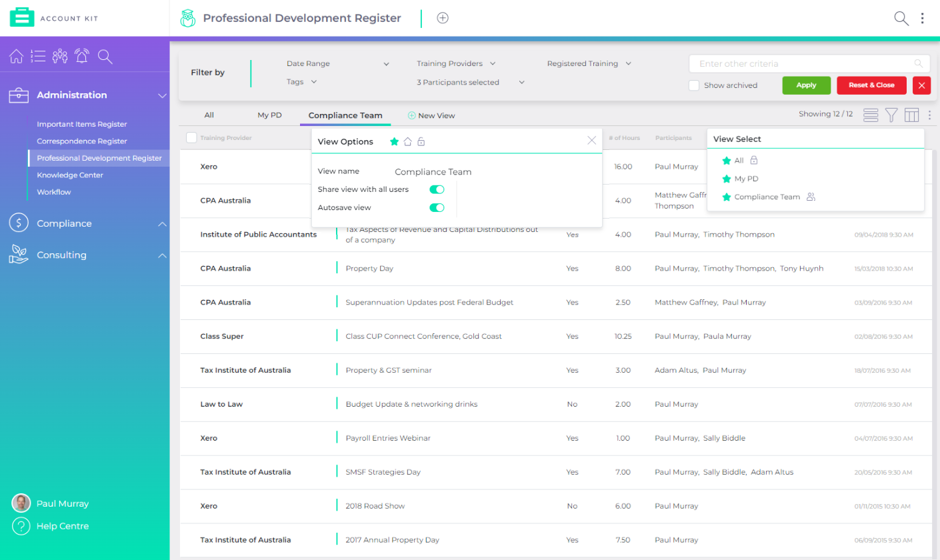Image resolution: width=940 pixels, height=560 pixels.
Task: Click the star next to My PD in View Select
Action: [x=727, y=179]
